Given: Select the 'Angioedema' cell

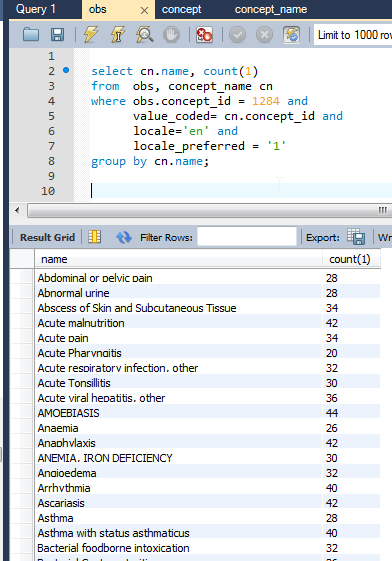Looking at the screenshot, I should pos(178,473).
